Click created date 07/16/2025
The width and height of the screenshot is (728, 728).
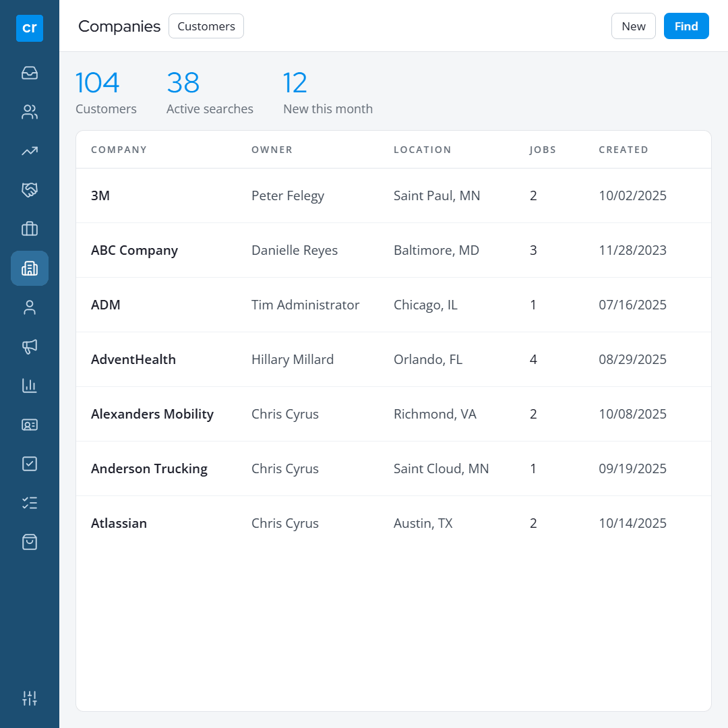632,305
